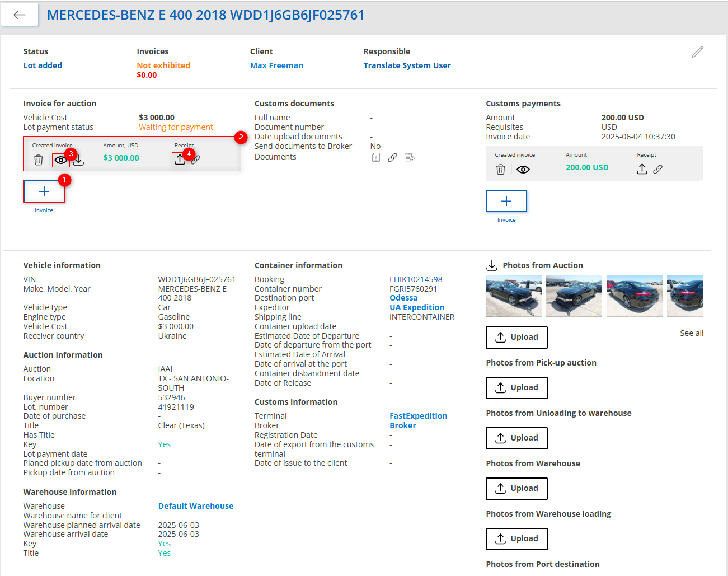See all auction photos
The height and width of the screenshot is (576, 728).
point(692,333)
